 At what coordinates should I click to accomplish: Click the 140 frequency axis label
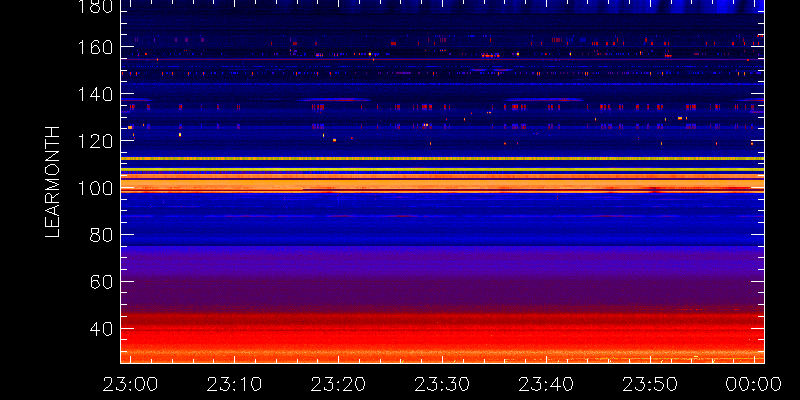tap(95, 94)
